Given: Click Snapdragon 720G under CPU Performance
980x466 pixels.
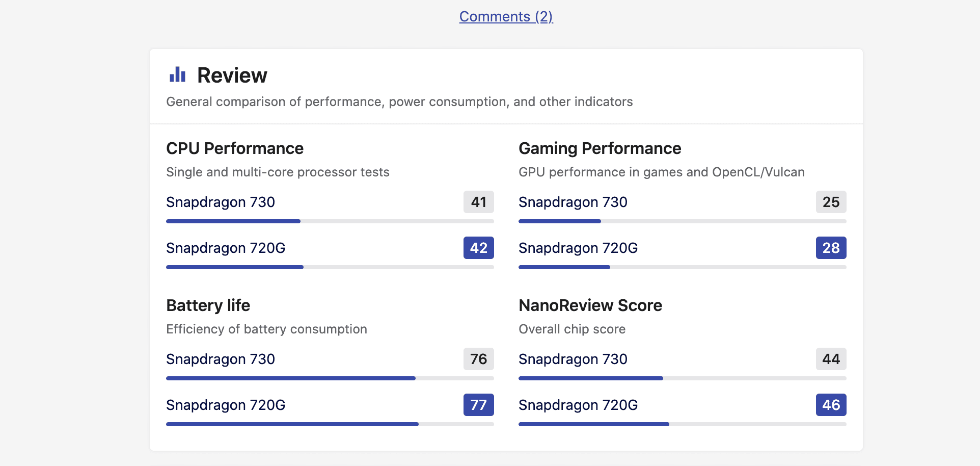Looking at the screenshot, I should [226, 248].
